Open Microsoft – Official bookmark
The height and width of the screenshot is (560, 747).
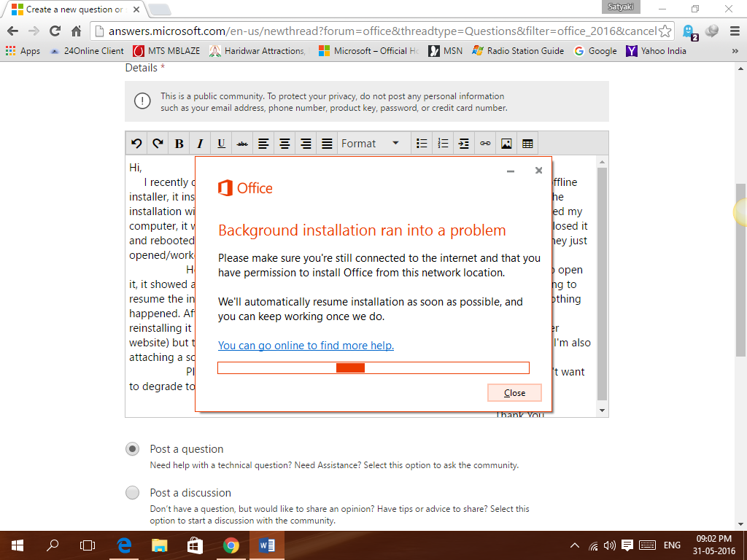tap(368, 51)
